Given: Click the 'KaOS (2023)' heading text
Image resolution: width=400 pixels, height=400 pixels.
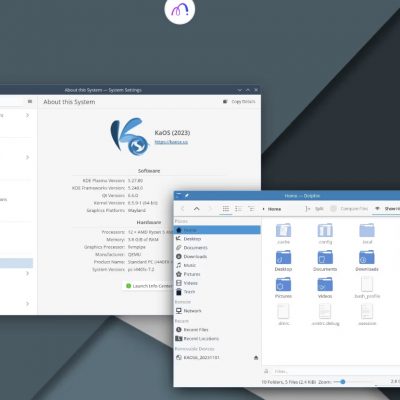Looking at the screenshot, I should pos(172,133).
